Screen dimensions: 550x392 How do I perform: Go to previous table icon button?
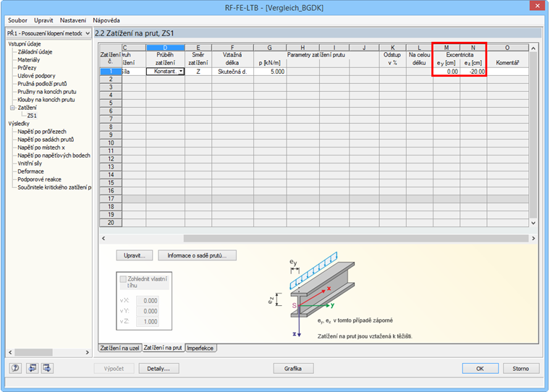33,368
